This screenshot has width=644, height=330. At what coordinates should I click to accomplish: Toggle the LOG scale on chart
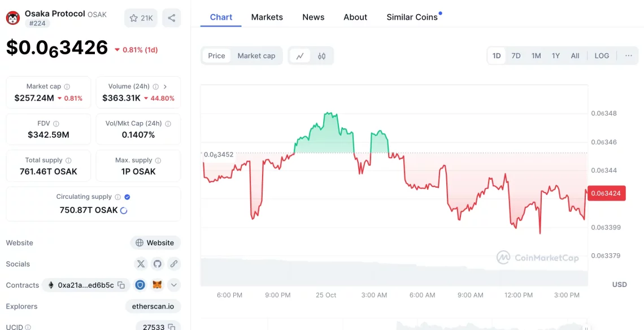tap(602, 56)
